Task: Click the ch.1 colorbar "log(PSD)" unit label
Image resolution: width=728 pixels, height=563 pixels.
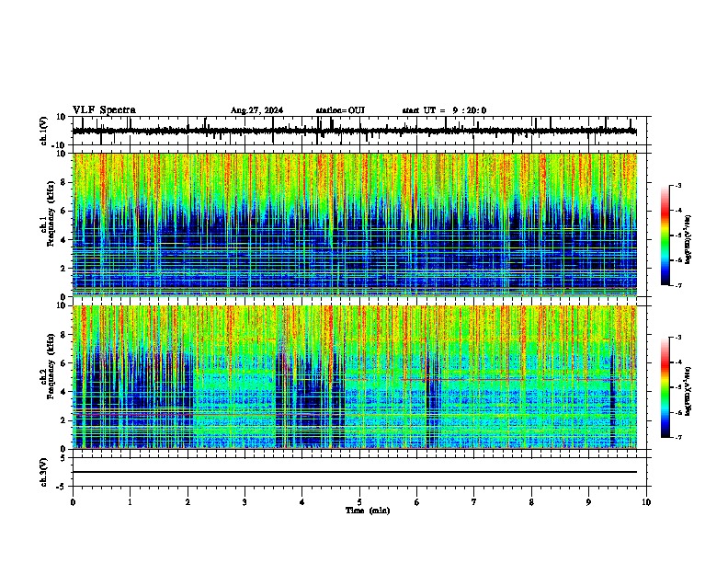Action: (688, 239)
